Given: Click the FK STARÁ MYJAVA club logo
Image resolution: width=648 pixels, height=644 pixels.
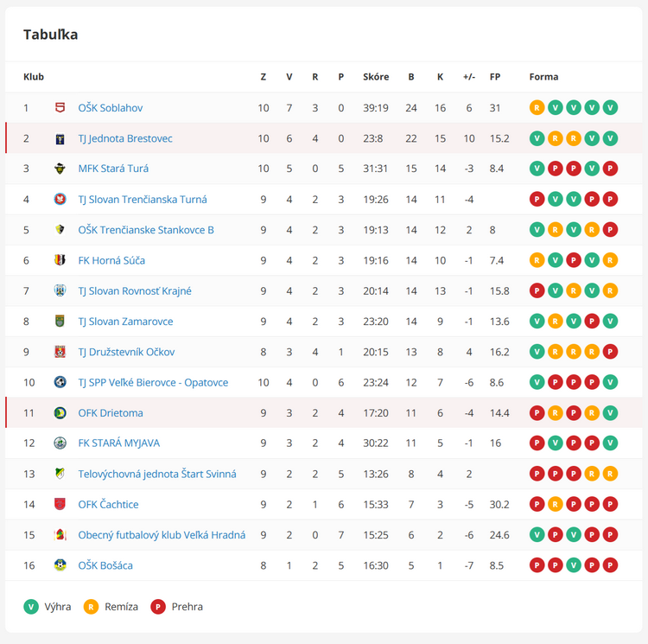Looking at the screenshot, I should point(60,443).
